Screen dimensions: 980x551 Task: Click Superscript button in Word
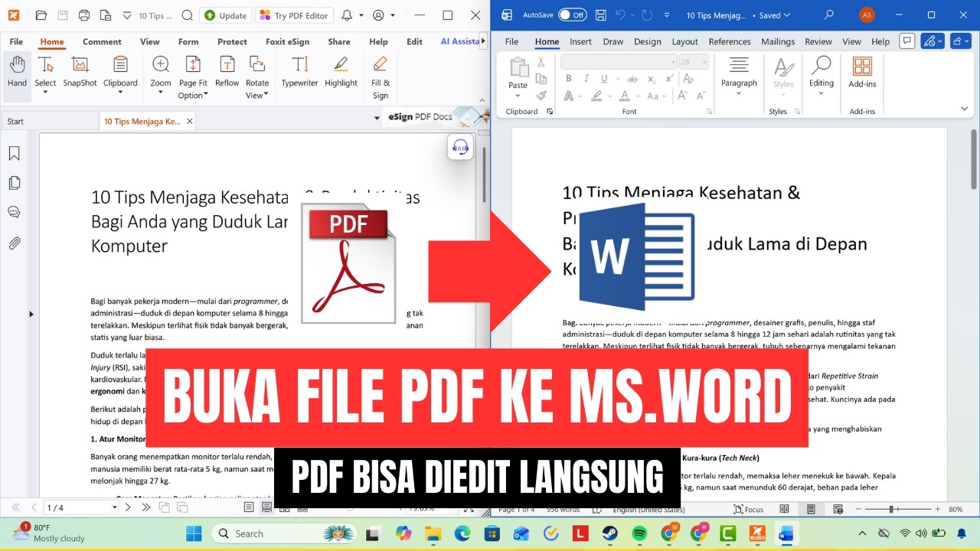click(x=669, y=79)
